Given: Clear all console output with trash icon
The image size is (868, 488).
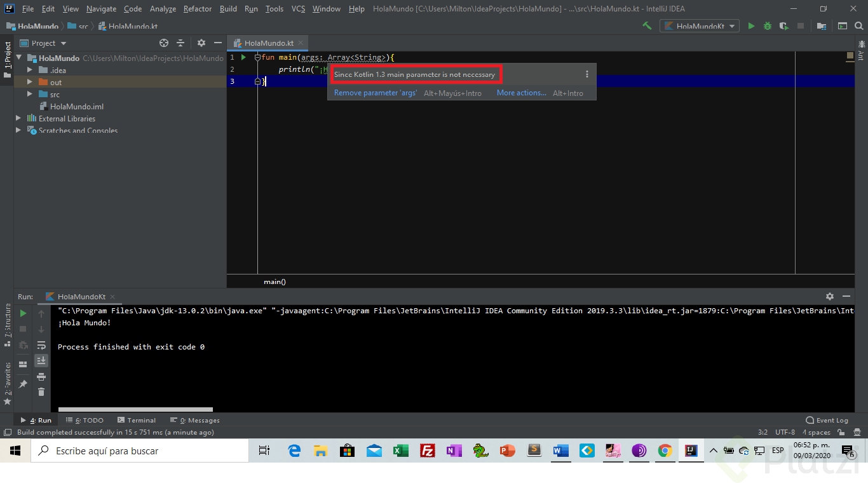Looking at the screenshot, I should coord(41,392).
